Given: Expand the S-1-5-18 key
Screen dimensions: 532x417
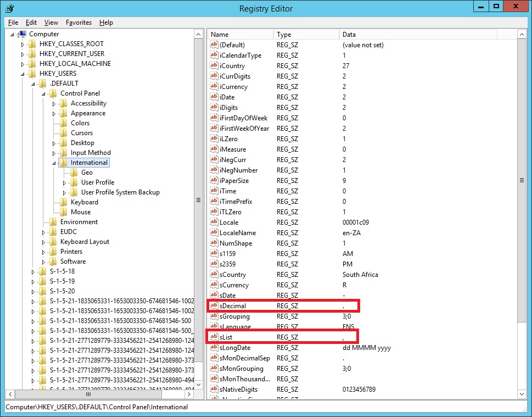Looking at the screenshot, I should point(33,272).
